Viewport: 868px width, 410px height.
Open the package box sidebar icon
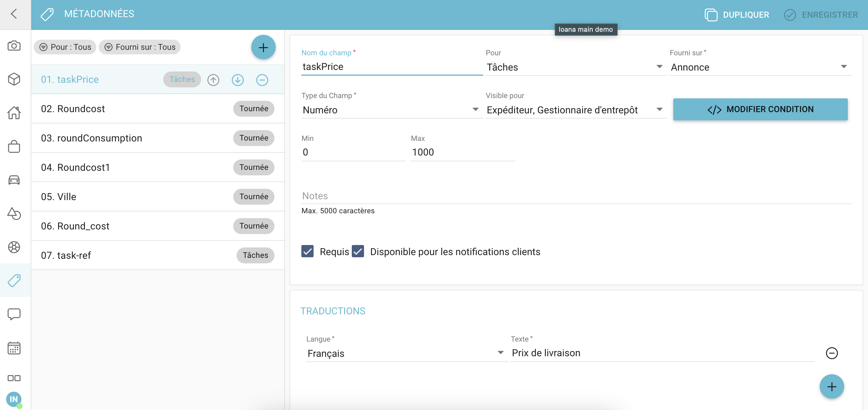[x=14, y=79]
